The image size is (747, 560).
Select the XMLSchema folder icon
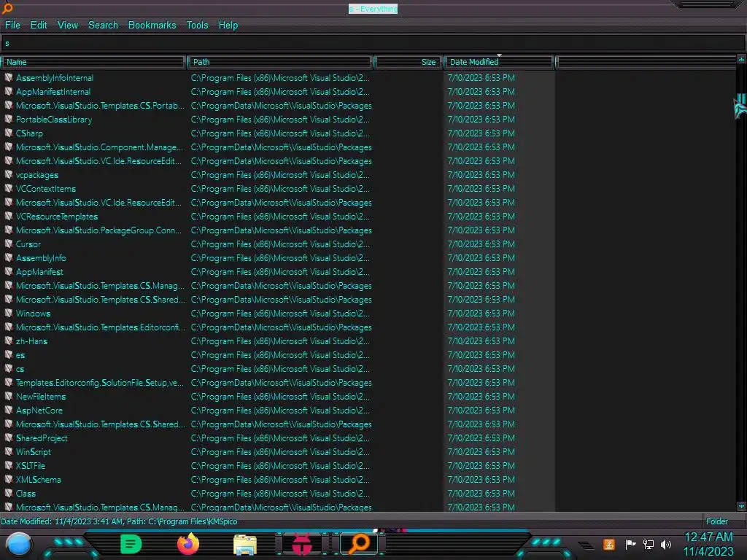click(9, 479)
